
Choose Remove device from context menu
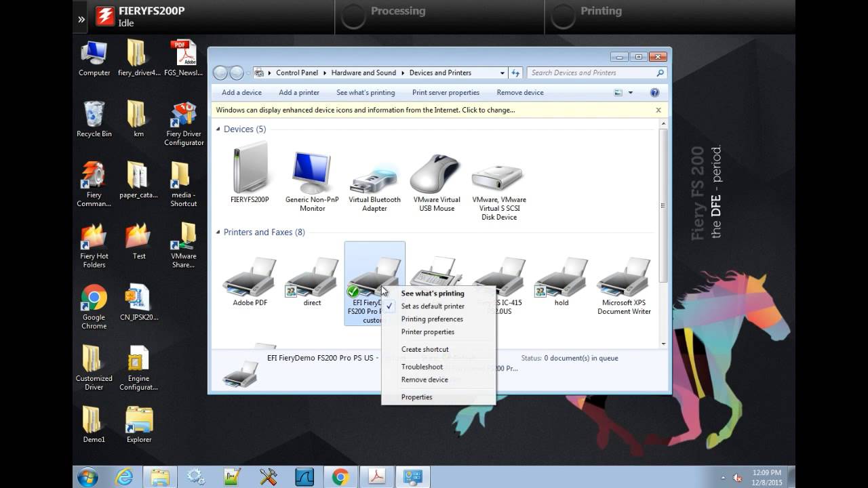(x=425, y=380)
